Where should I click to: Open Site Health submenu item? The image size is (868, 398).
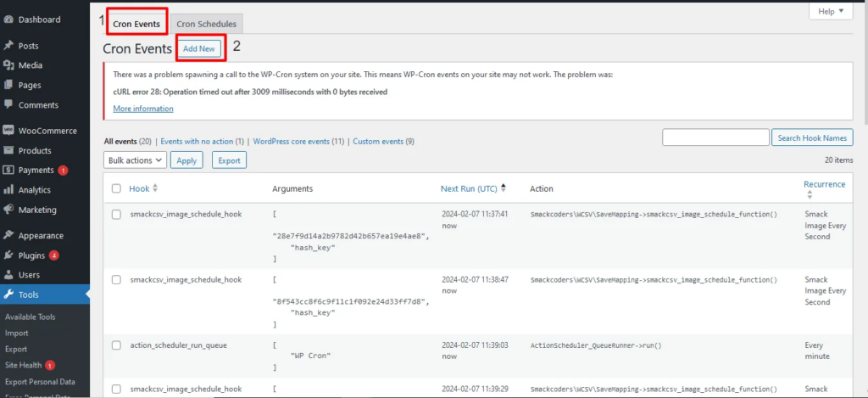[x=23, y=365]
